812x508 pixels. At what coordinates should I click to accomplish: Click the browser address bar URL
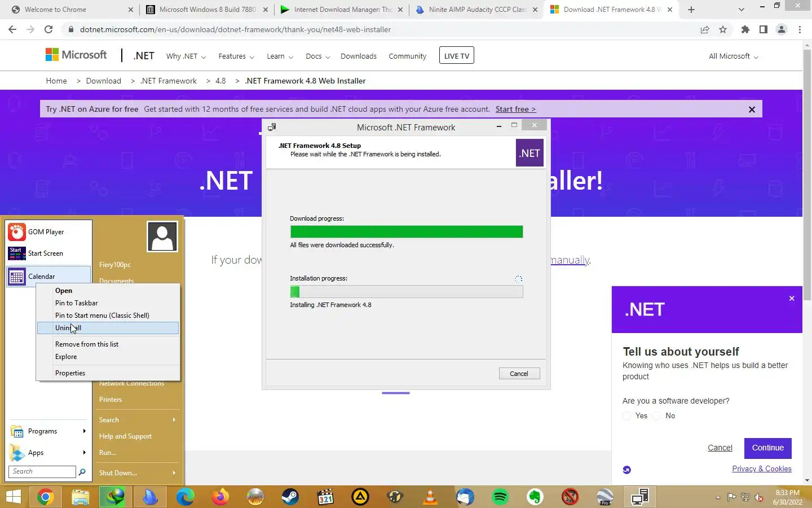[235, 29]
